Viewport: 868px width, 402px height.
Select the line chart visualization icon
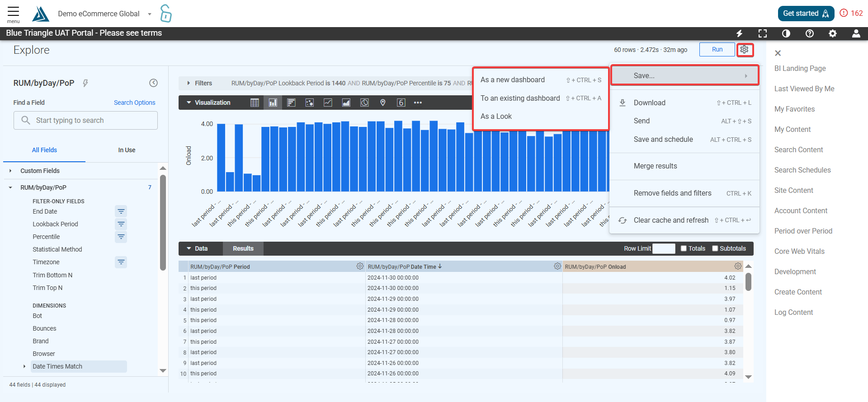(328, 103)
